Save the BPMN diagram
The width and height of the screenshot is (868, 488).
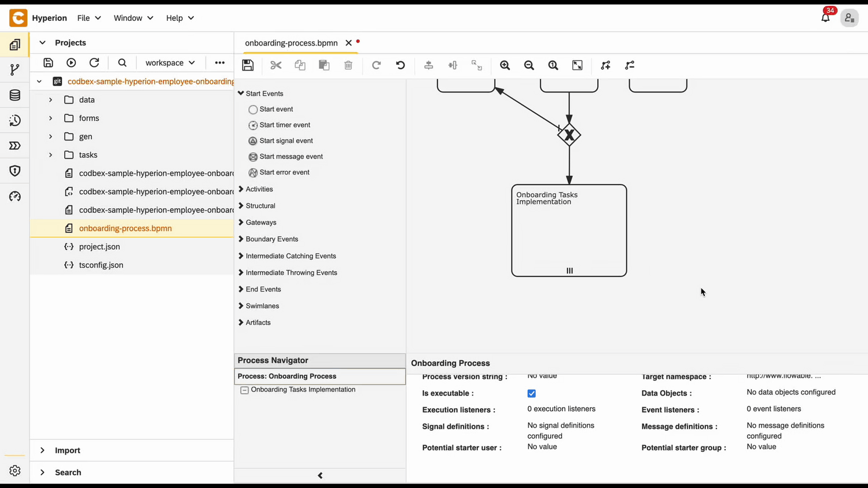[248, 65]
